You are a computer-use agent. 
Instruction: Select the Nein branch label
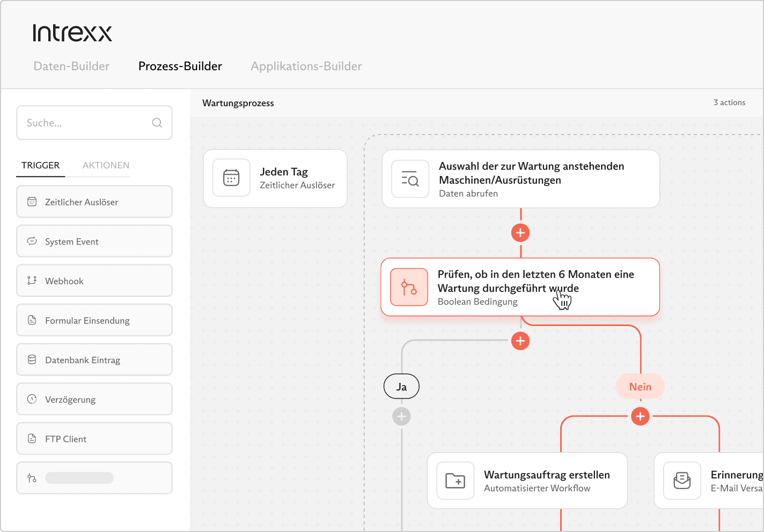(x=640, y=387)
